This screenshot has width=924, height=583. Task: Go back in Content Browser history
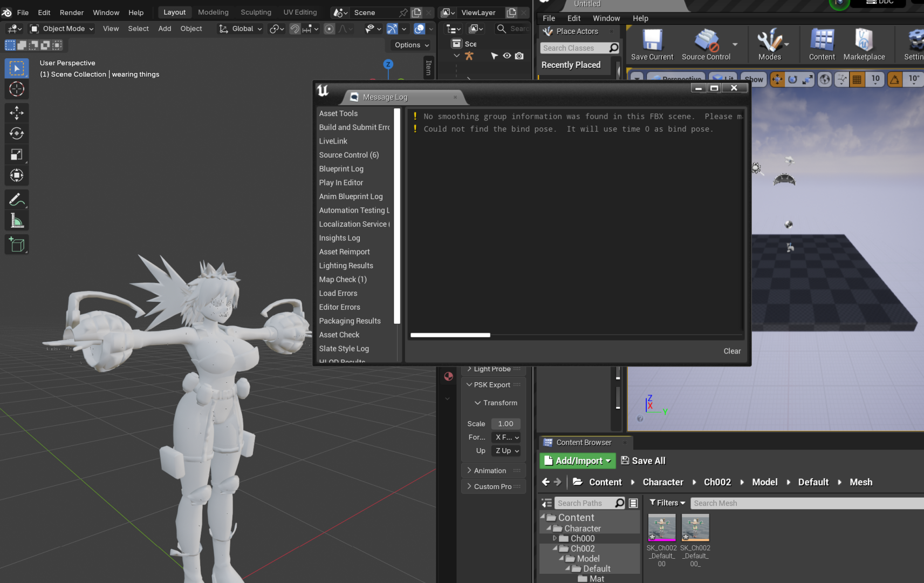545,482
